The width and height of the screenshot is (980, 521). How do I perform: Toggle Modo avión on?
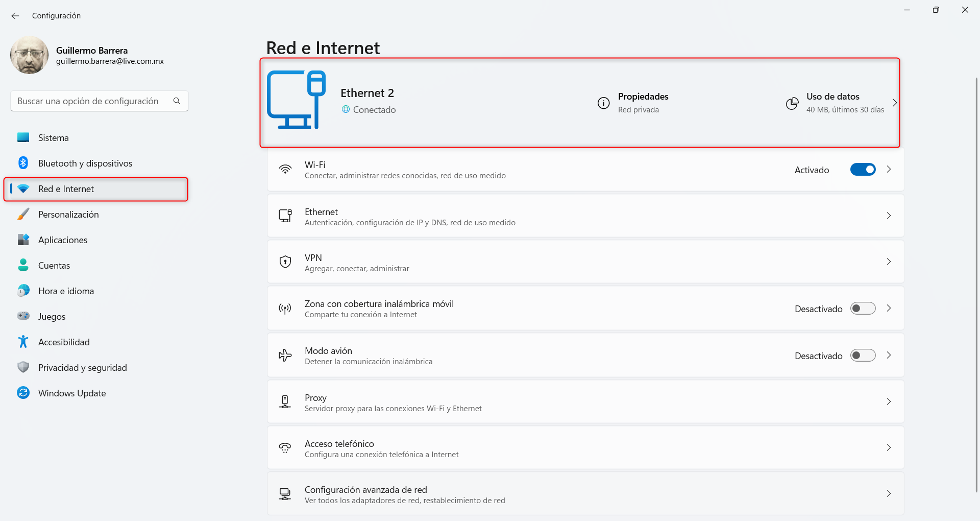[x=863, y=356]
